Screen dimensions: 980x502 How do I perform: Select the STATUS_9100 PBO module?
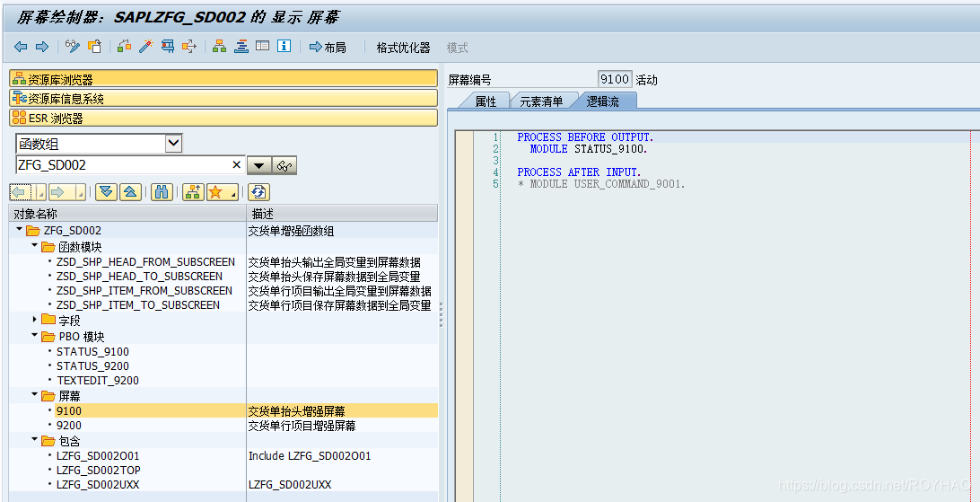(x=92, y=351)
